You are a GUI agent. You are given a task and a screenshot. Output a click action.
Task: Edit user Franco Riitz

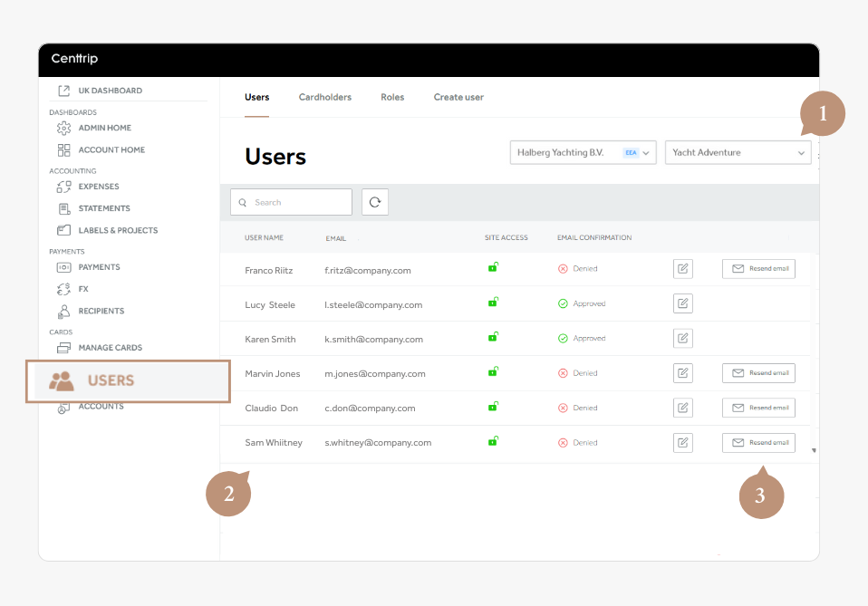[682, 269]
